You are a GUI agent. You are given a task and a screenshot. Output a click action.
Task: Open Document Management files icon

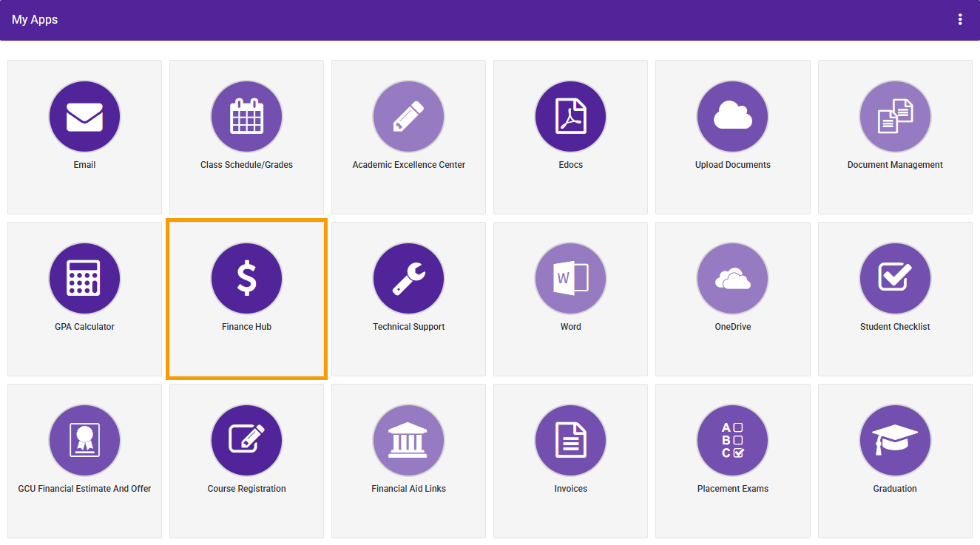point(895,117)
